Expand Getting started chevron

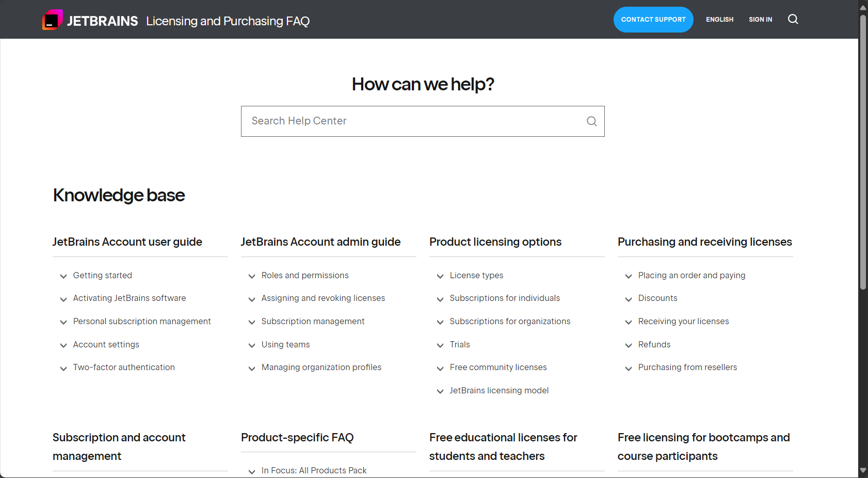(63, 276)
